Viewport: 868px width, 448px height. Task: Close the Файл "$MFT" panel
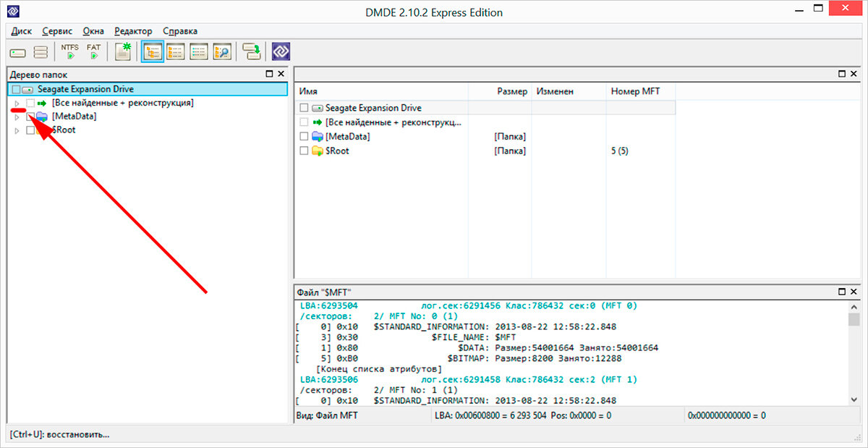click(854, 292)
